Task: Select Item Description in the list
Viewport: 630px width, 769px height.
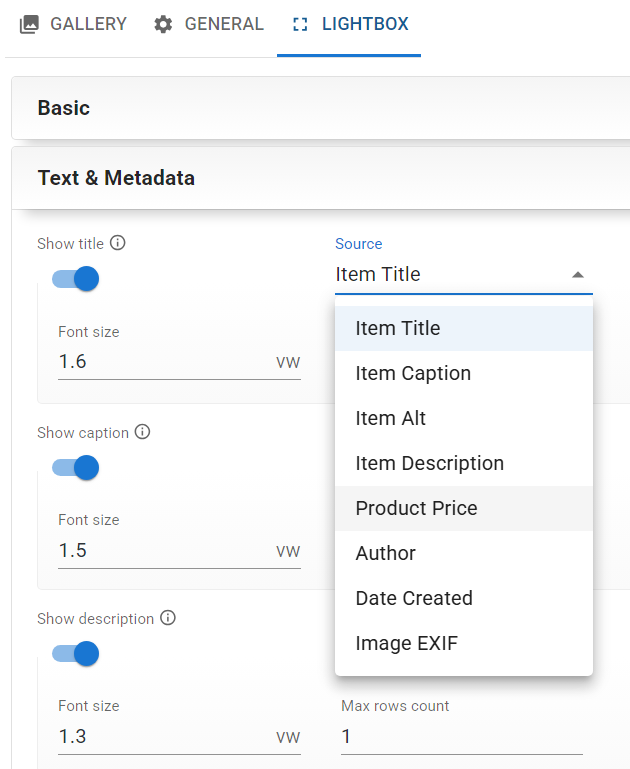Action: 429,463
